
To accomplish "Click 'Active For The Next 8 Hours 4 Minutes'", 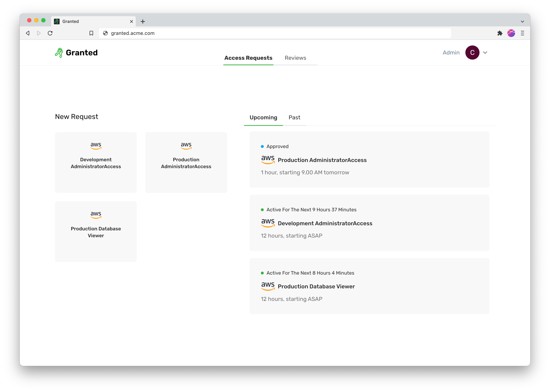I will [310, 273].
